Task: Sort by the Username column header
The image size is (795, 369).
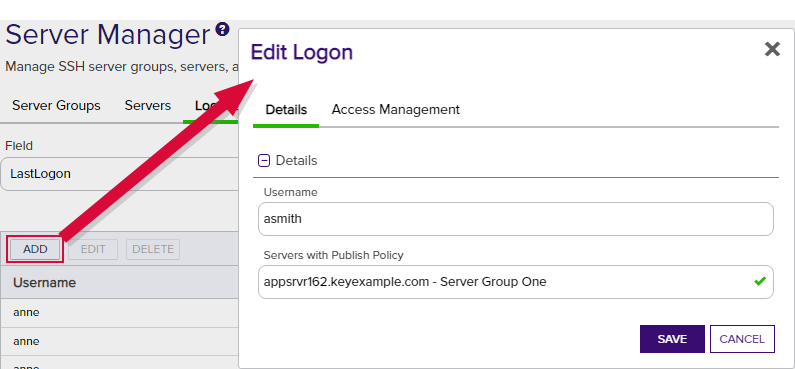Action: click(45, 282)
